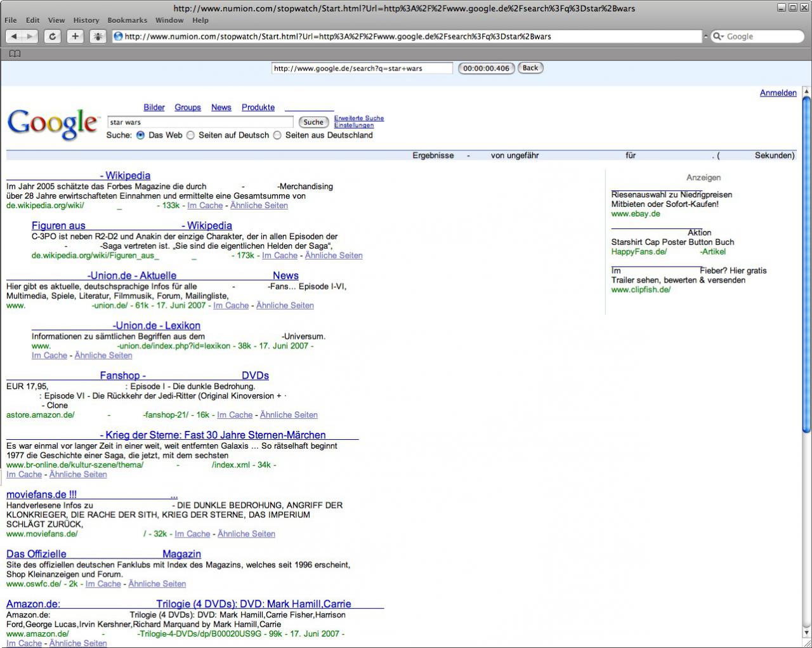
Task: Click the stopwatch Back button
Action: pyautogui.click(x=530, y=68)
